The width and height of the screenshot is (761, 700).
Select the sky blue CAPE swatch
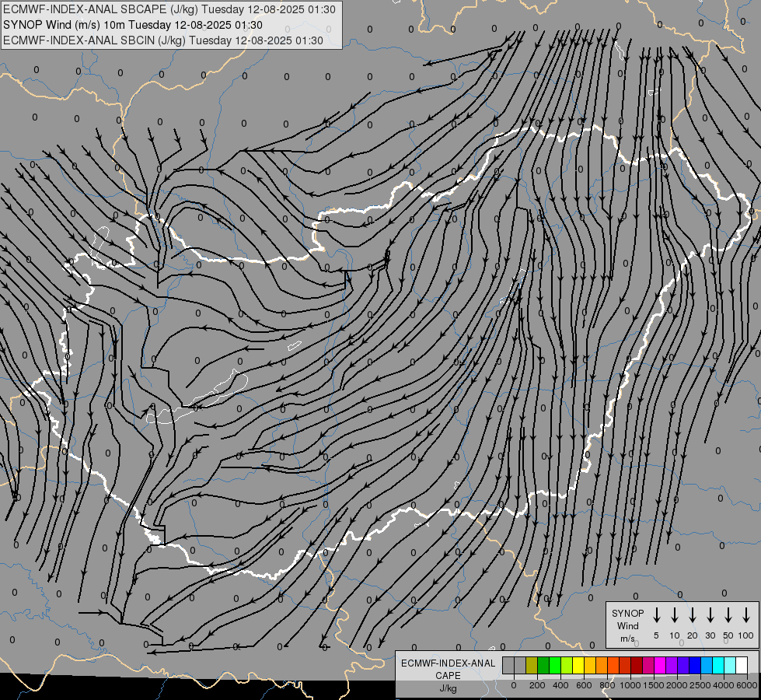pos(707,665)
